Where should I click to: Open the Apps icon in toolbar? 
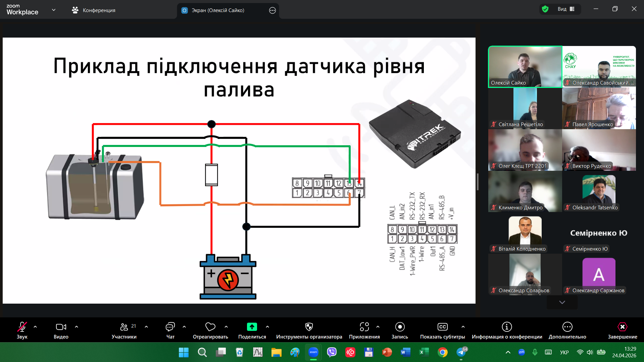click(x=364, y=327)
